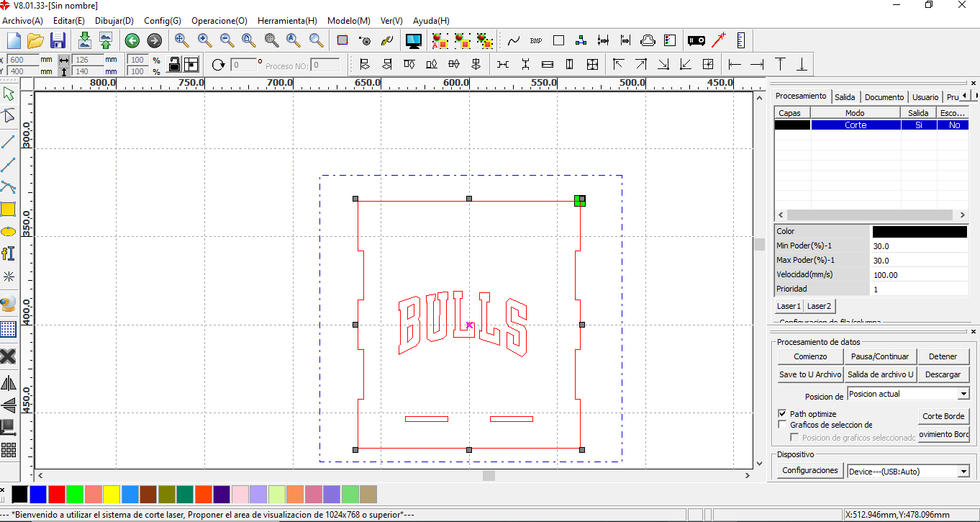Switch to the Documento tab
The image size is (980, 522).
(884, 97)
